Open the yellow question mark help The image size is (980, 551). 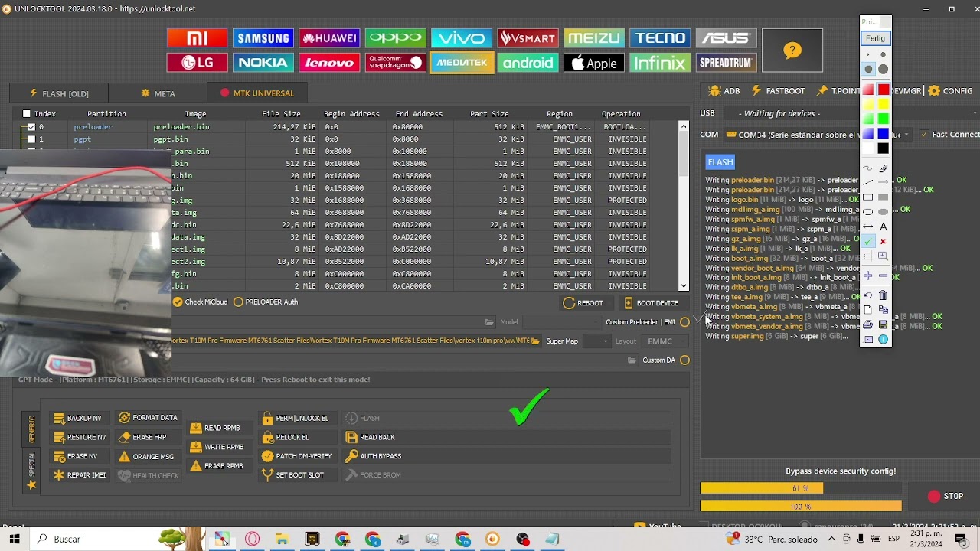792,51
